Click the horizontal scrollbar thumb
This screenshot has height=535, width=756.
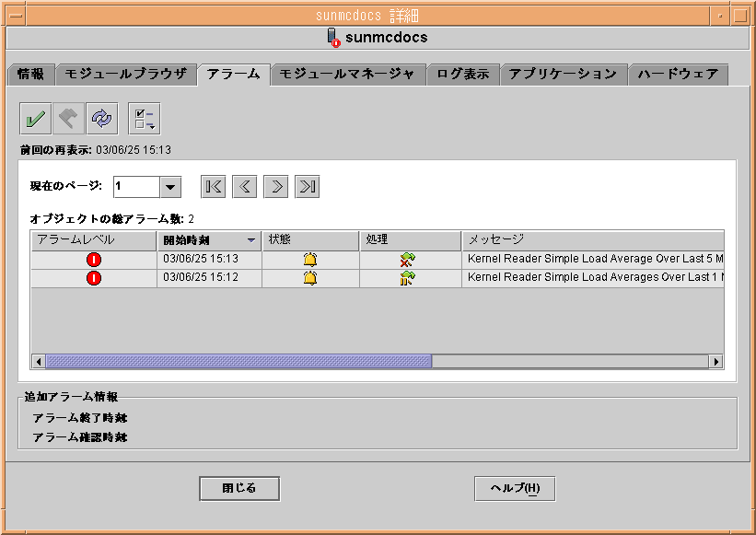click(238, 362)
